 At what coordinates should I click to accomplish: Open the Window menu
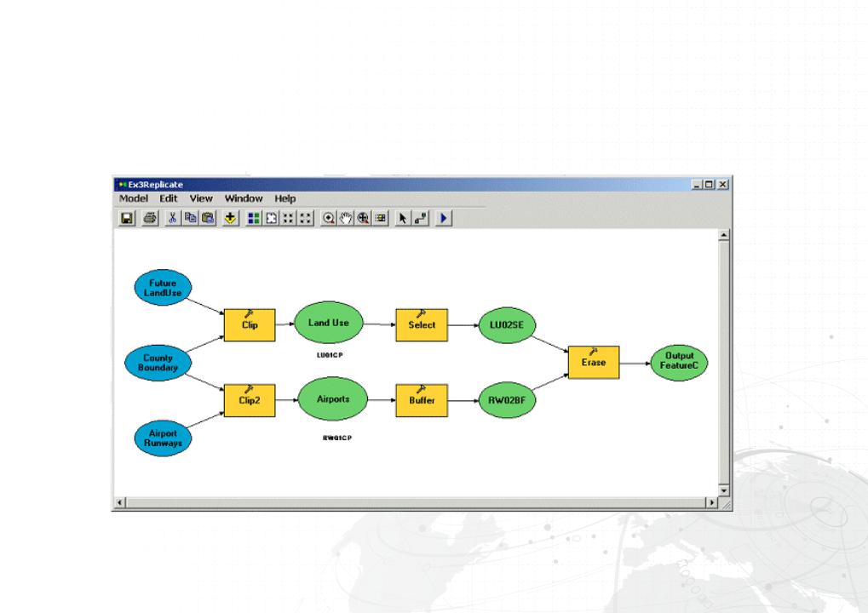244,198
